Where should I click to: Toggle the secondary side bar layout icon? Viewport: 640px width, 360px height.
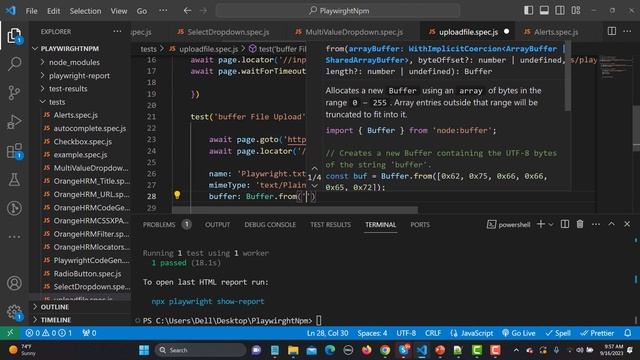tap(560, 11)
